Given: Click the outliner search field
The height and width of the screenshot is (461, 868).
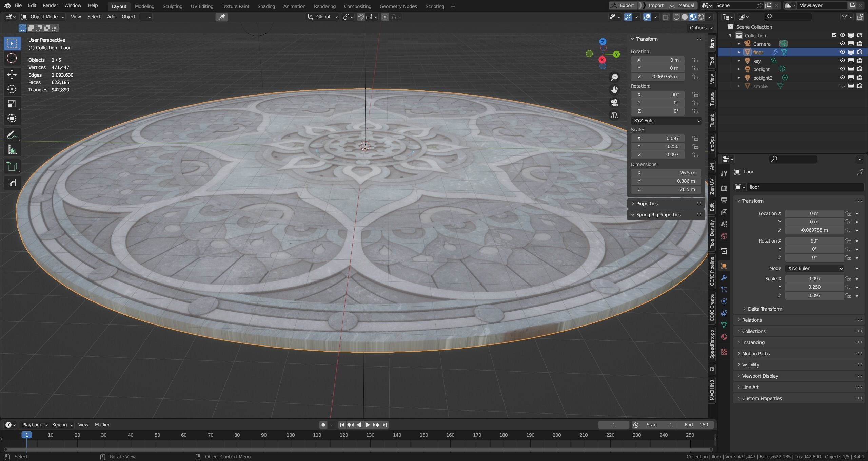Looking at the screenshot, I should (x=788, y=17).
